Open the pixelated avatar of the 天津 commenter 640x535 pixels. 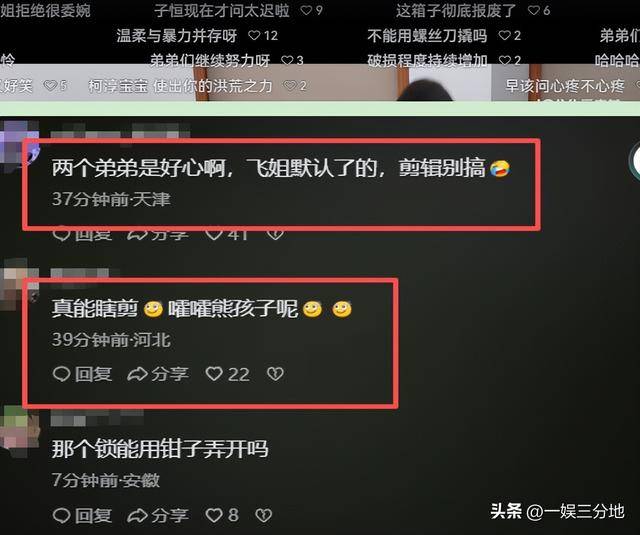click(x=19, y=147)
